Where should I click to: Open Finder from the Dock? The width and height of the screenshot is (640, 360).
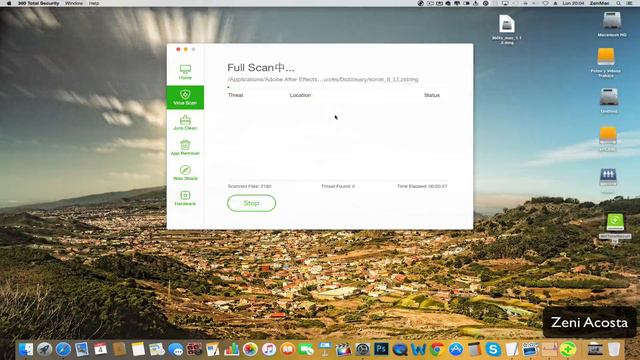point(25,349)
